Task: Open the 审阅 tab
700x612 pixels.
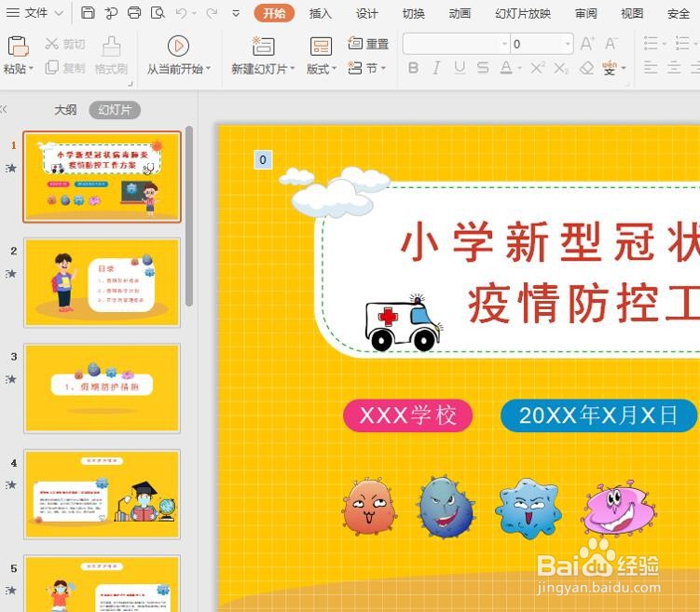Action: tap(585, 13)
